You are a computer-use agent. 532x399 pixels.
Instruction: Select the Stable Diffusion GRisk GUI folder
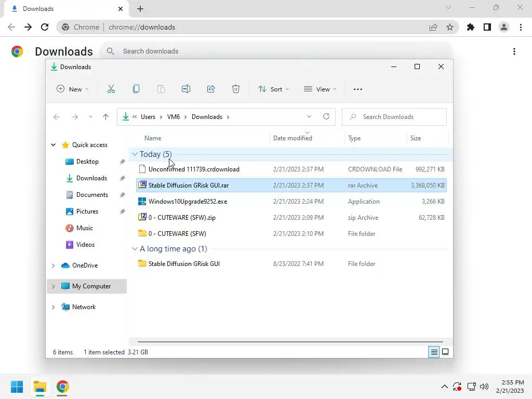click(x=291, y=263)
